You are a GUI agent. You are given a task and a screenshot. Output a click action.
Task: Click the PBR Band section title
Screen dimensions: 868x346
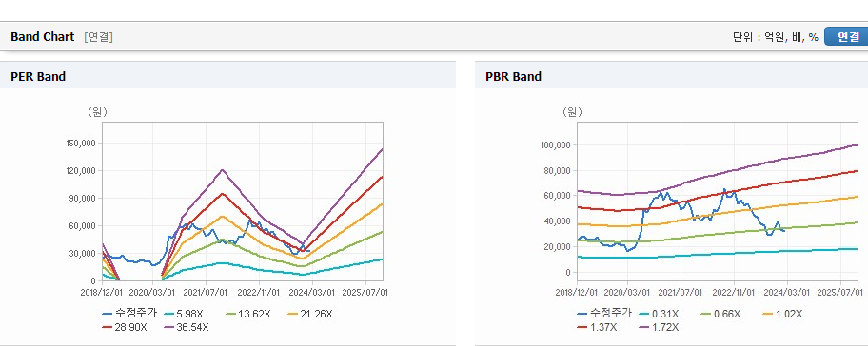[513, 77]
